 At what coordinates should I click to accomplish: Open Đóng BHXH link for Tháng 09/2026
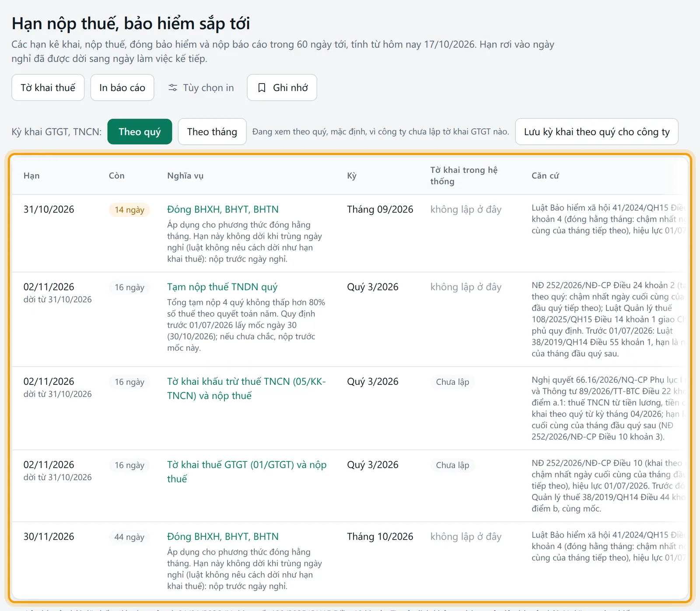click(x=223, y=209)
